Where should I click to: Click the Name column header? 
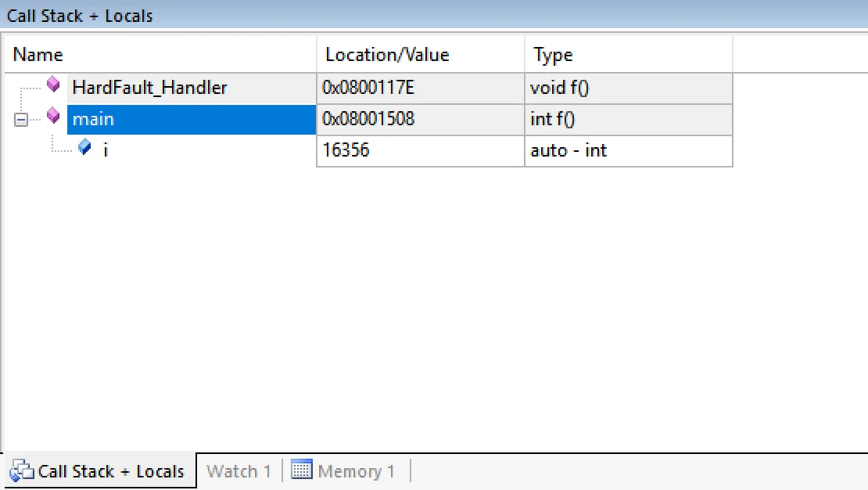pyautogui.click(x=38, y=55)
